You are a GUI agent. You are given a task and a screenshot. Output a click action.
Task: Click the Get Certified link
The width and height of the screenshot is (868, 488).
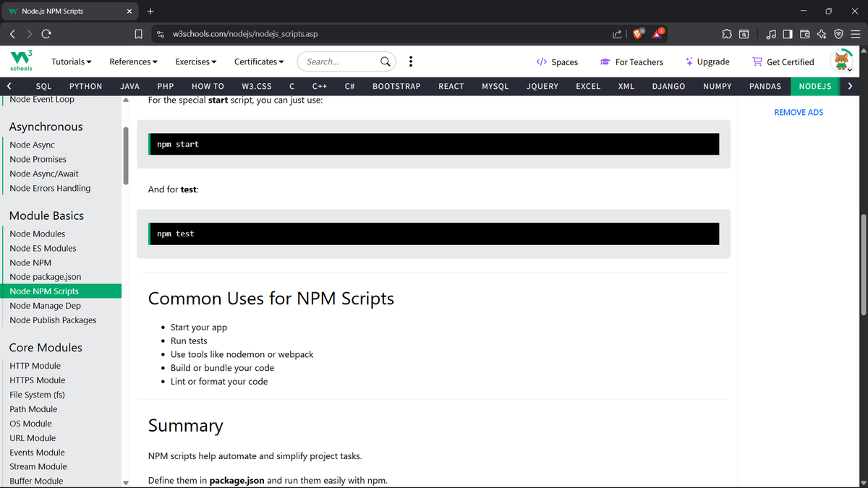(x=783, y=61)
